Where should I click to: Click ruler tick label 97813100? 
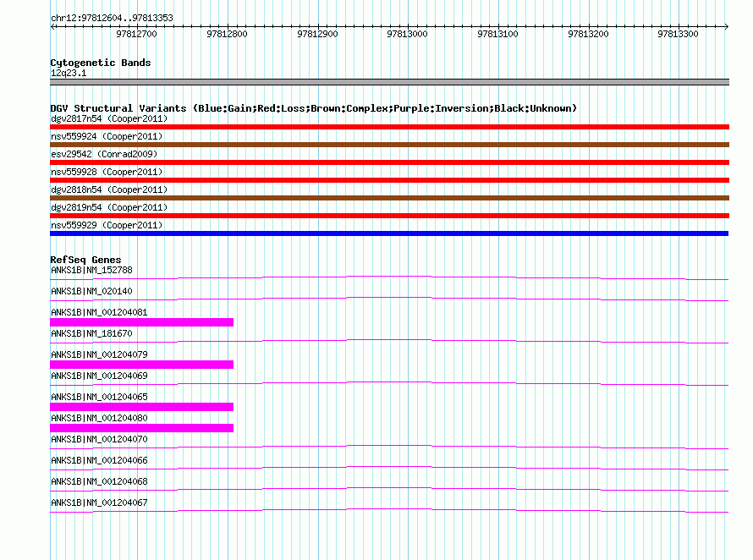[x=497, y=34]
